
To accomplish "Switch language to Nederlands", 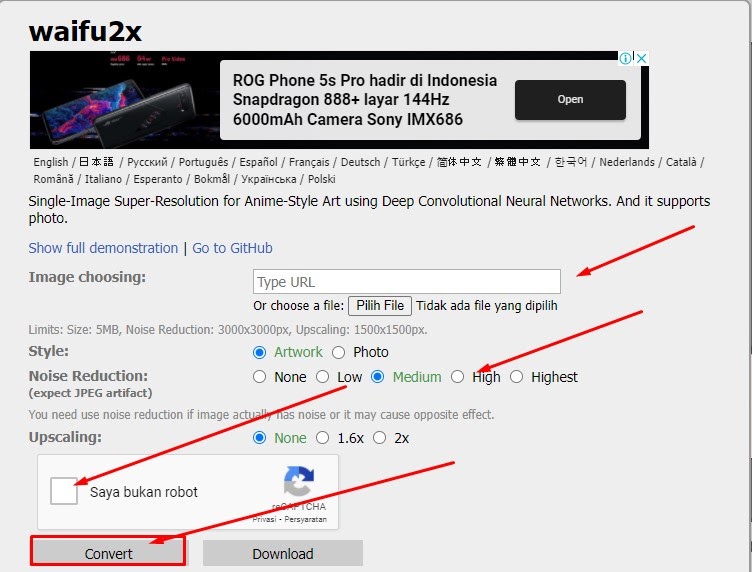I will [627, 162].
